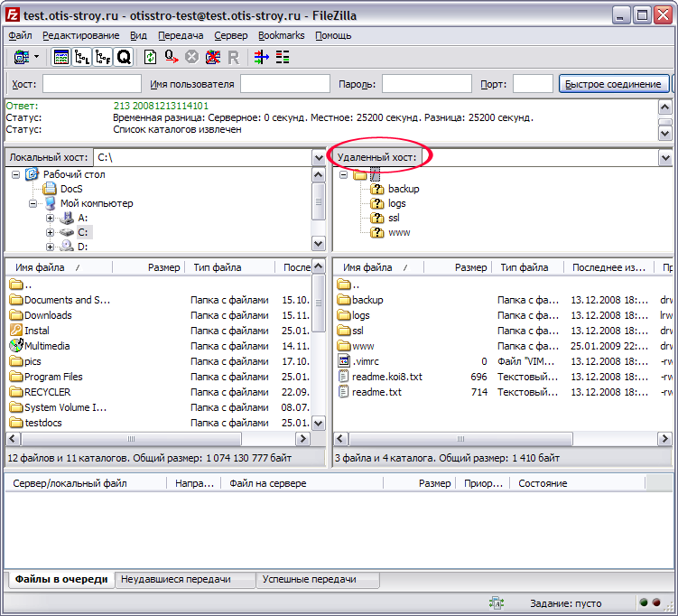Switch to Файлы в очереди tab

61,579
